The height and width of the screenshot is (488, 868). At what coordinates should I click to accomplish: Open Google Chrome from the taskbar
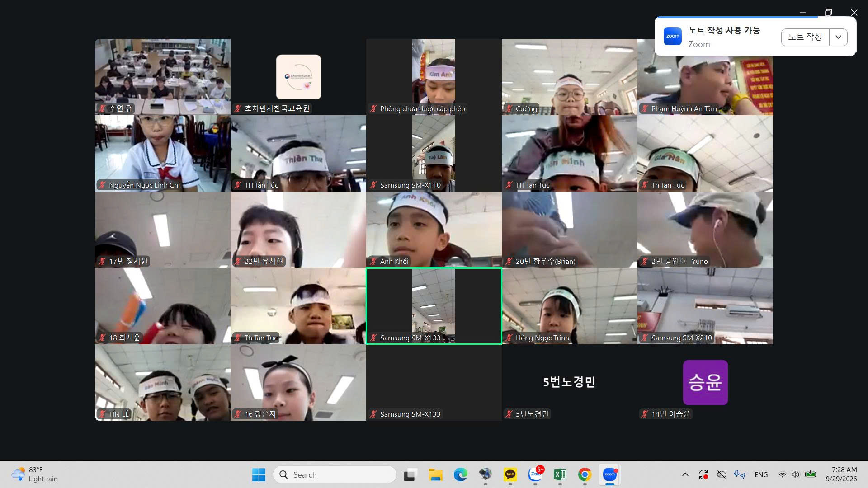[x=585, y=474]
